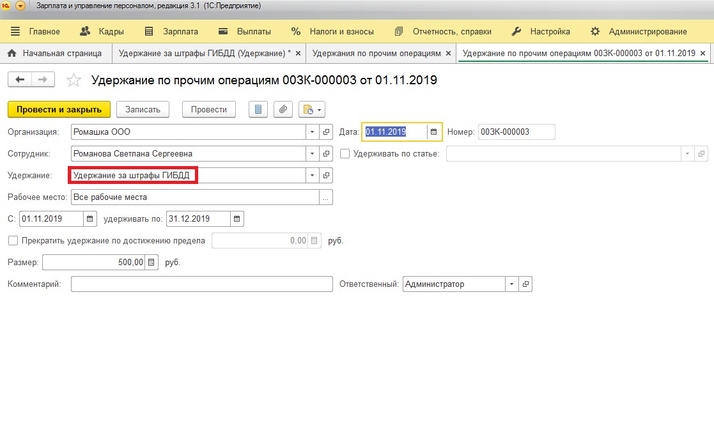The image size is (714, 421).
Task: Click the Провести и закрыть button
Action: (x=57, y=109)
